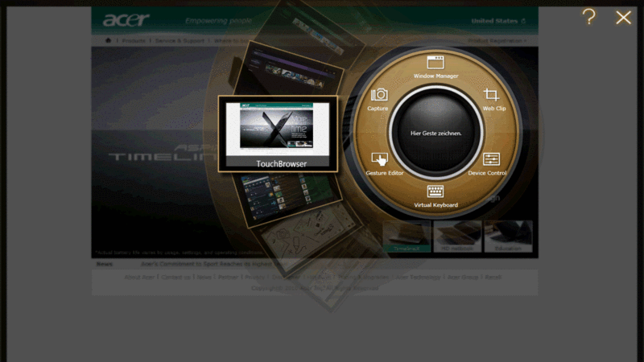This screenshot has width=644, height=362.
Task: Start the Web Clip crop tool
Action: 493,99
